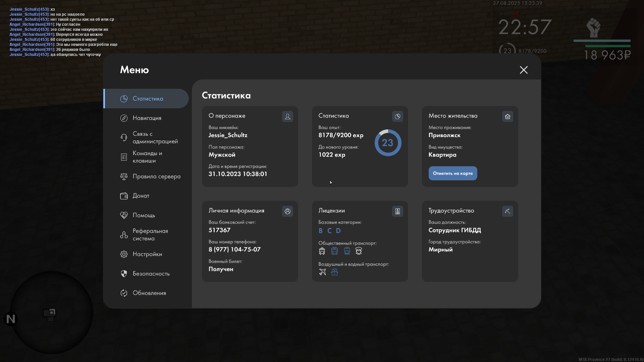Click the pickaxe icon in Трудоустройство card

[x=507, y=211]
